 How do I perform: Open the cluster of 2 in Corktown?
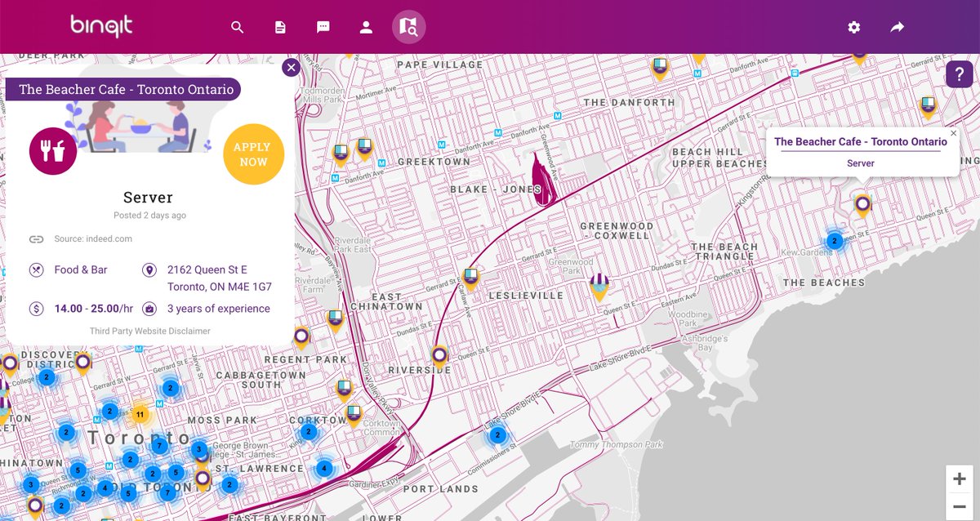coord(308,431)
